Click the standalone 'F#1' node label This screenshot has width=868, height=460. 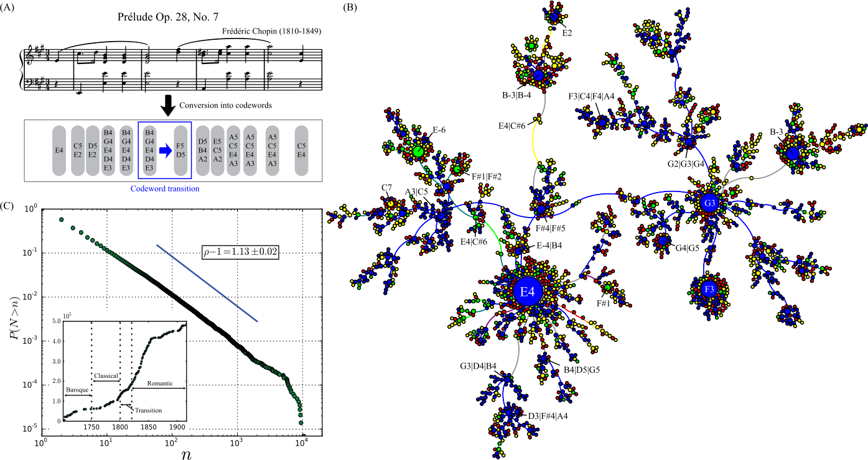[603, 303]
